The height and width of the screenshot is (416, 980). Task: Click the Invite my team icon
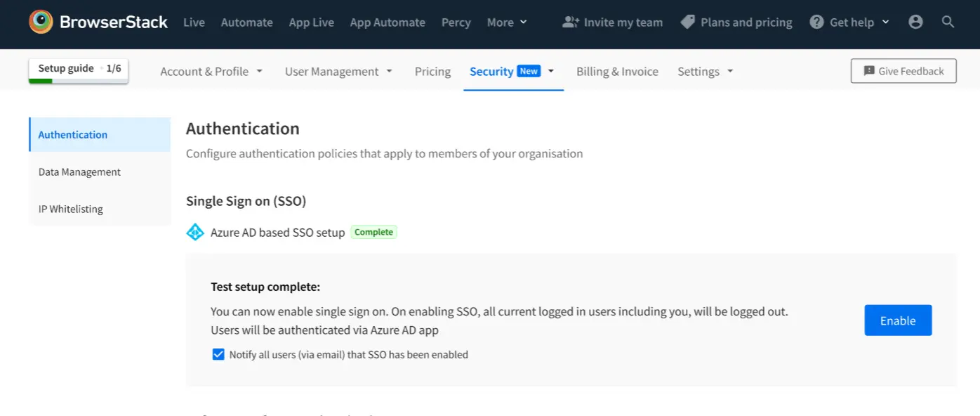point(570,22)
